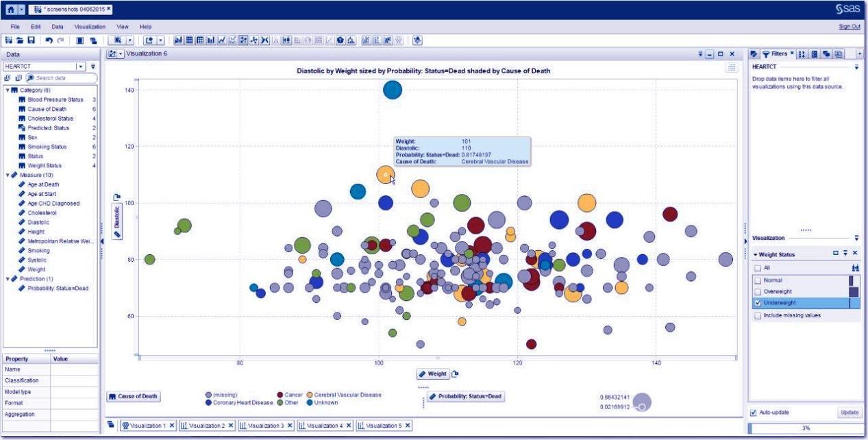
Task: Collapse the Category (8) tree group
Action: (x=8, y=90)
